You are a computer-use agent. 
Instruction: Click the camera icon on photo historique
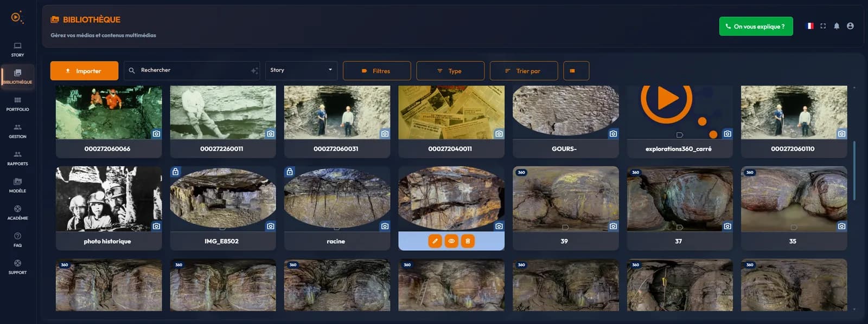coord(156,226)
